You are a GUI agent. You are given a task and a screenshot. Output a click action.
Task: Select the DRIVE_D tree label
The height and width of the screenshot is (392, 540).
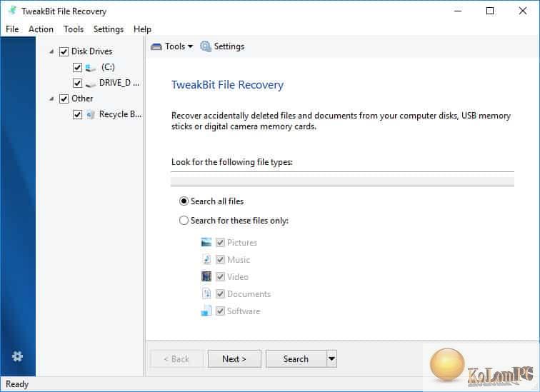(x=119, y=83)
